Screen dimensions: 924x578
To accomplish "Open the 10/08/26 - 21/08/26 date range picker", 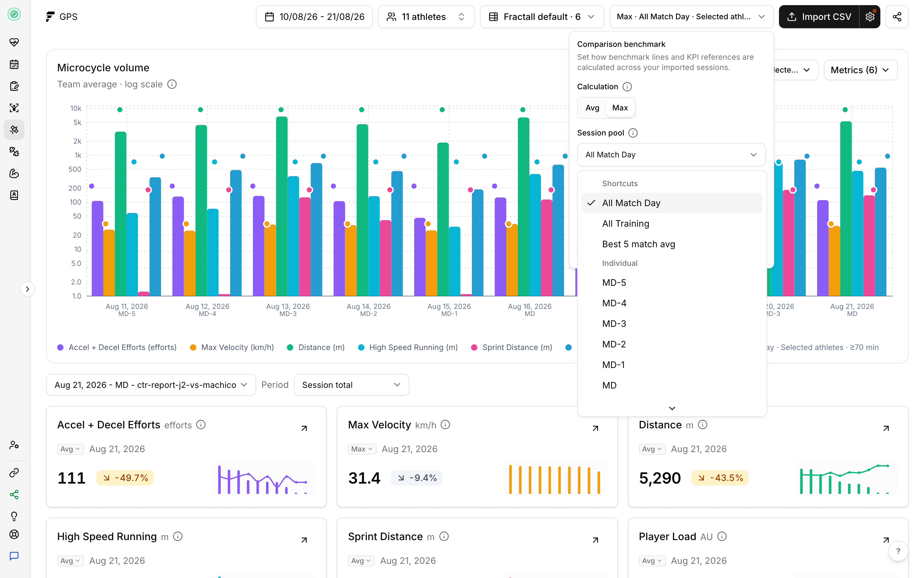I will coord(314,17).
